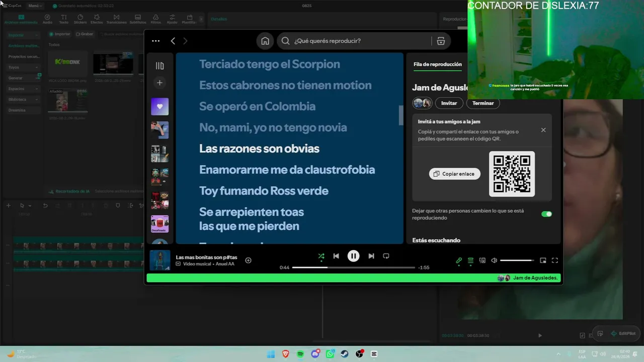Viewport: 644px width, 362px height.
Task: Open the Spotify Home page
Action: [265, 41]
